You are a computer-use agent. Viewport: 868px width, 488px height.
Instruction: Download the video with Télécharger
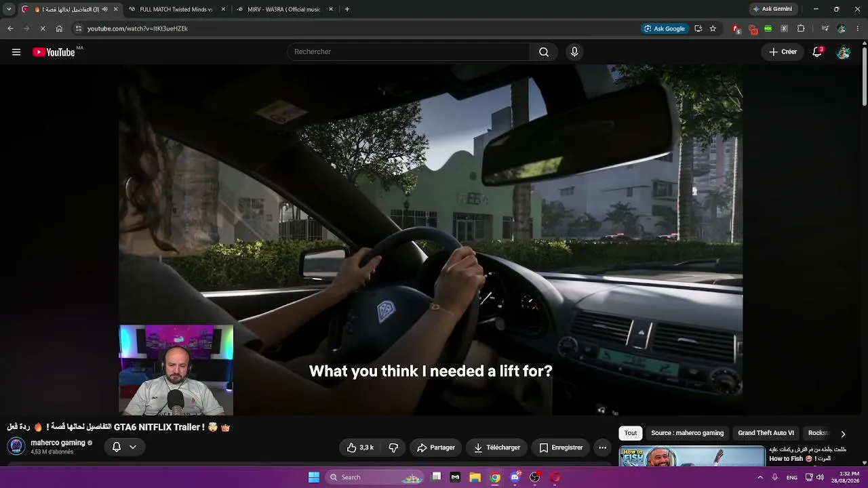(497, 447)
